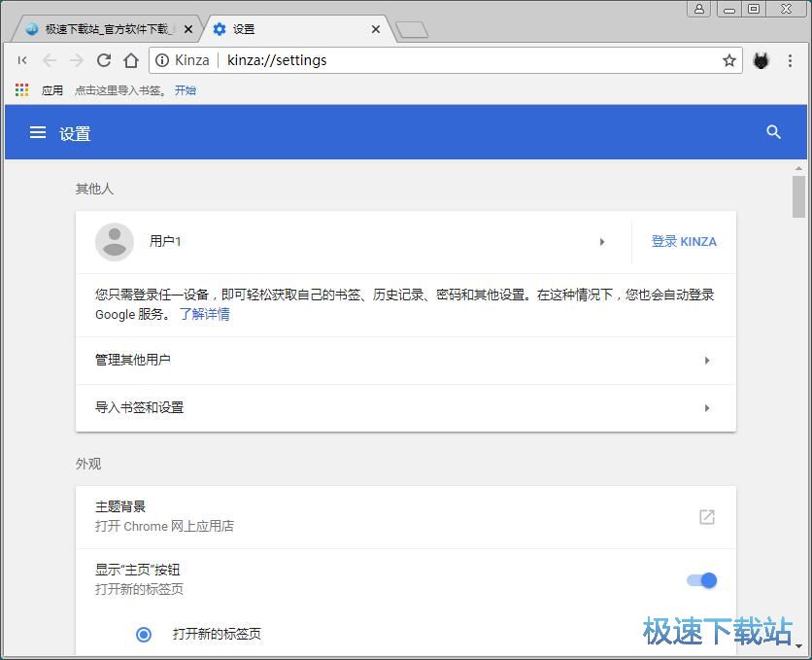Expand the 用户1 profile arrow
The height and width of the screenshot is (660, 812).
602,242
